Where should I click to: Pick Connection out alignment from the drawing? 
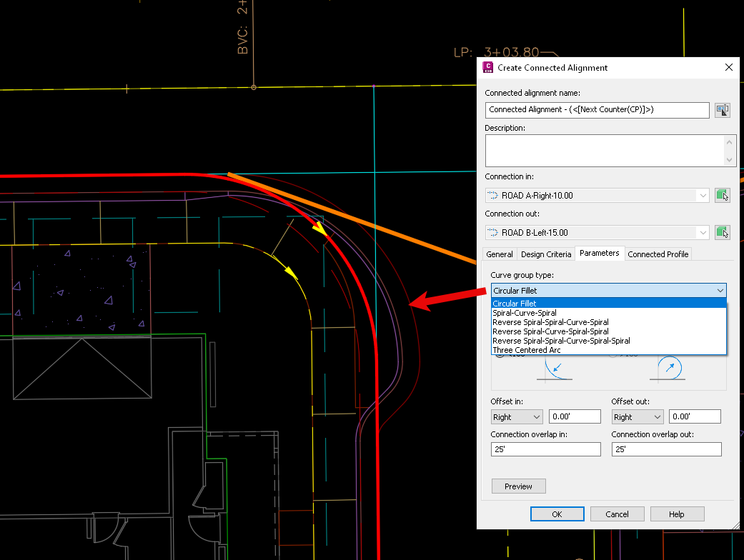(x=722, y=232)
